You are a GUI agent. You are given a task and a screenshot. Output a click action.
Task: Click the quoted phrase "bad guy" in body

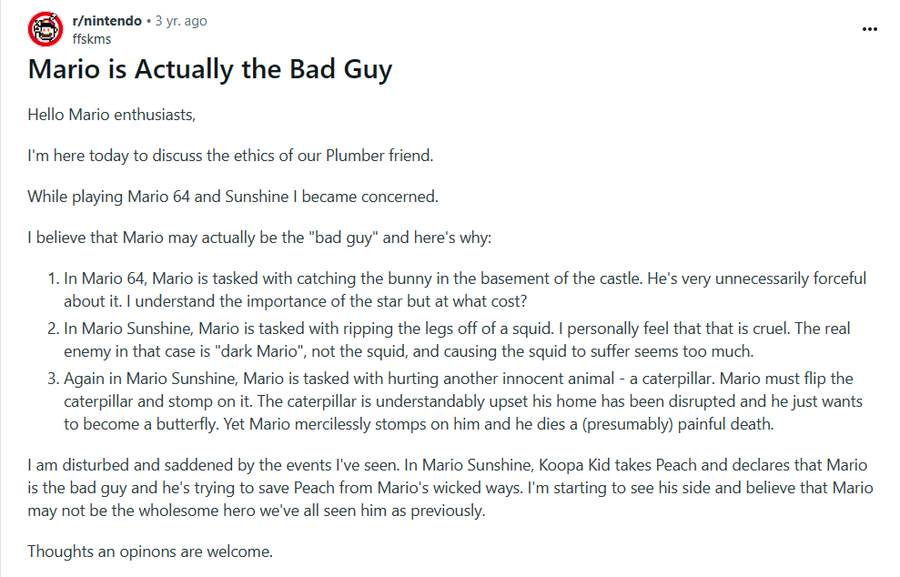pos(346,238)
